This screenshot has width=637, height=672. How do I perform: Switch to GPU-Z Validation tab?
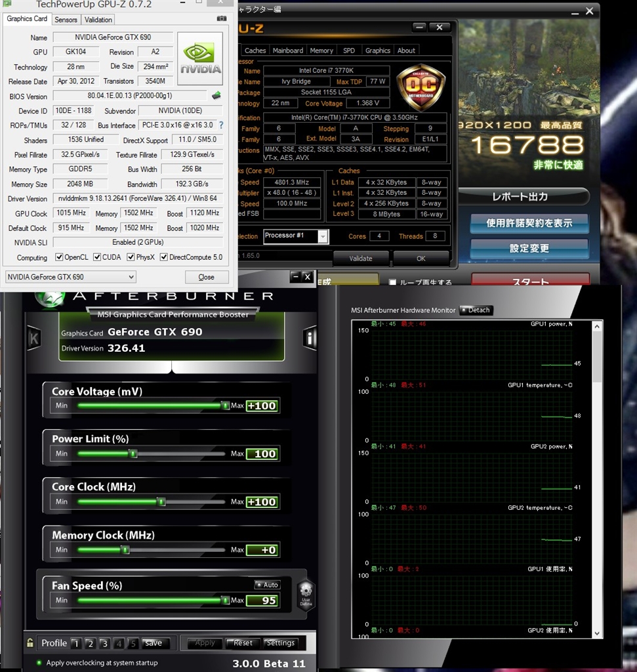click(98, 20)
